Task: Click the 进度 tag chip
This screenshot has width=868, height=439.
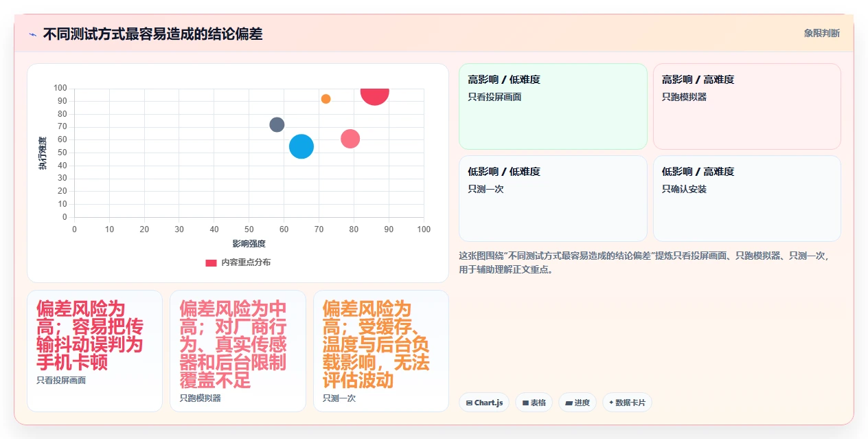Action: coord(578,403)
